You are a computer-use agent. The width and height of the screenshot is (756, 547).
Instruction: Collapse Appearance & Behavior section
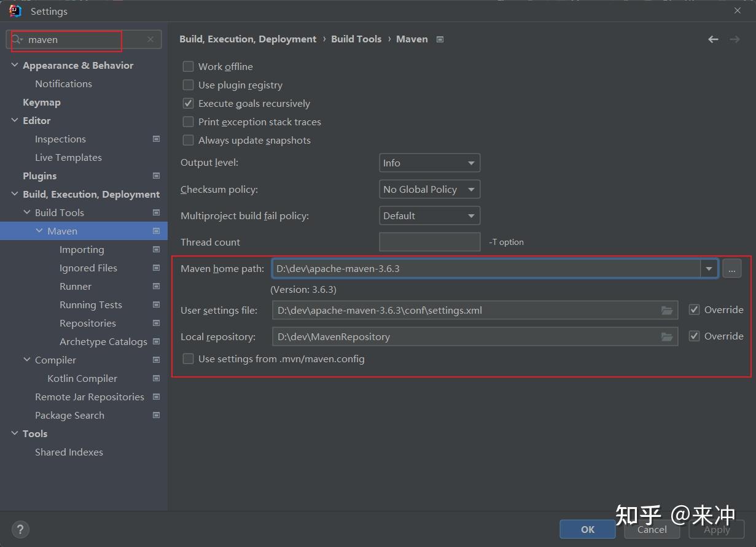coord(15,65)
